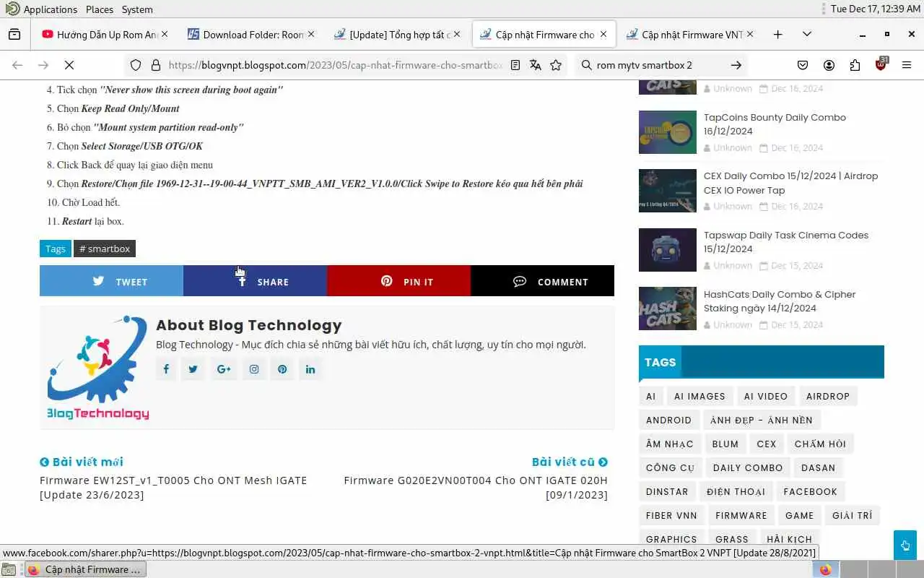Screen dimensions: 924x578
Task: Select the DAILY COMBO tag
Action: pos(748,467)
